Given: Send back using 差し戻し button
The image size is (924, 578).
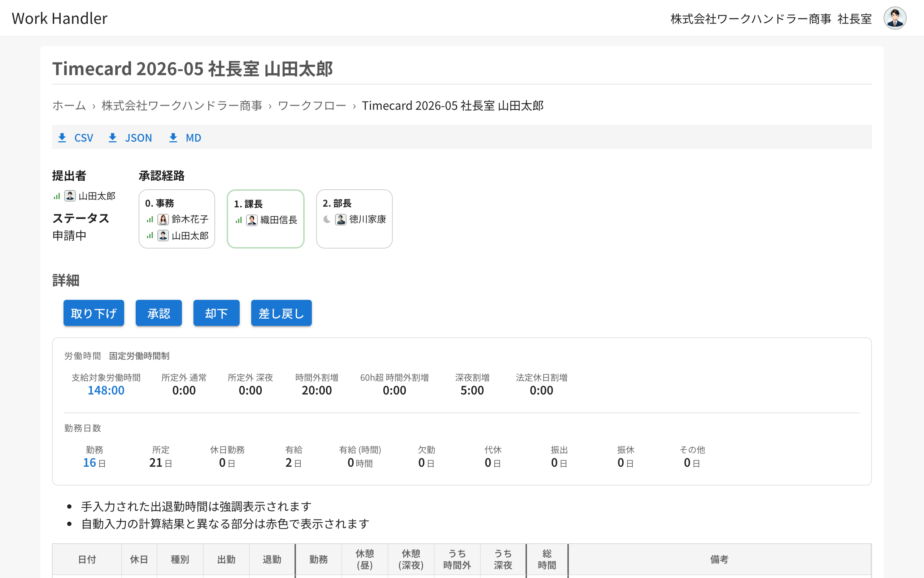Looking at the screenshot, I should point(281,313).
